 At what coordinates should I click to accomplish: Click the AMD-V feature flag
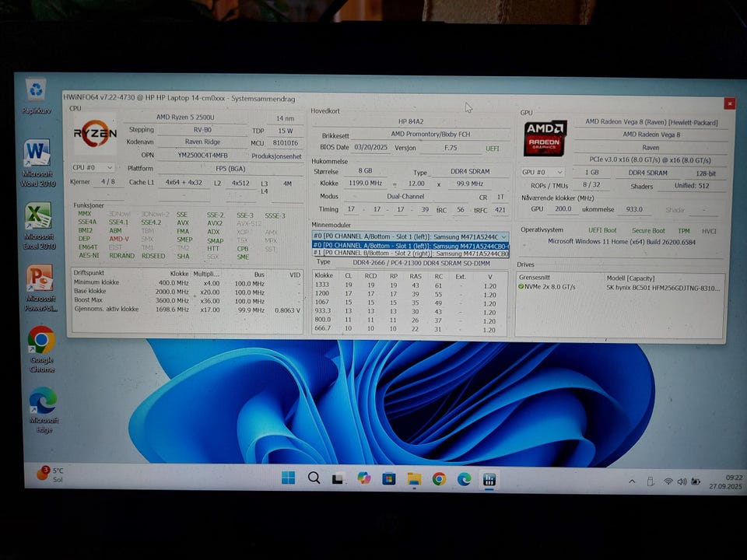click(118, 239)
